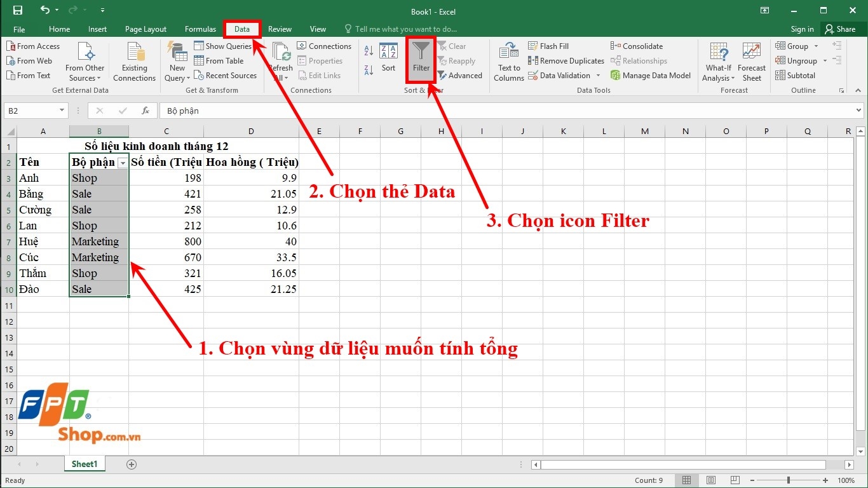
Task: Sort A to Z ascending
Action: 369,50
